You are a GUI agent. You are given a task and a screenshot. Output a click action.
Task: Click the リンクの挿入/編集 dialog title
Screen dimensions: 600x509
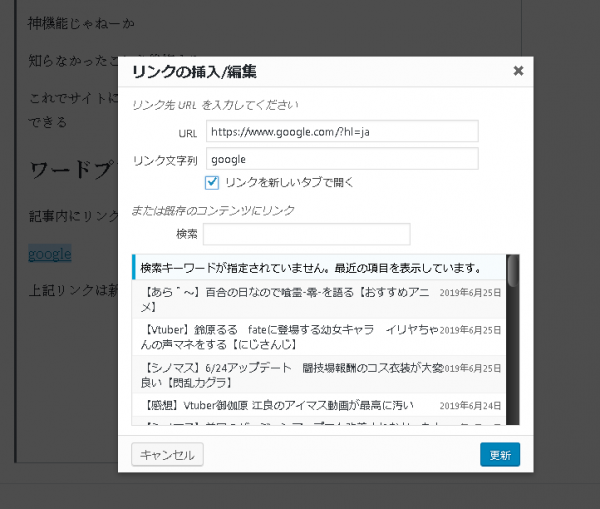coord(194,71)
